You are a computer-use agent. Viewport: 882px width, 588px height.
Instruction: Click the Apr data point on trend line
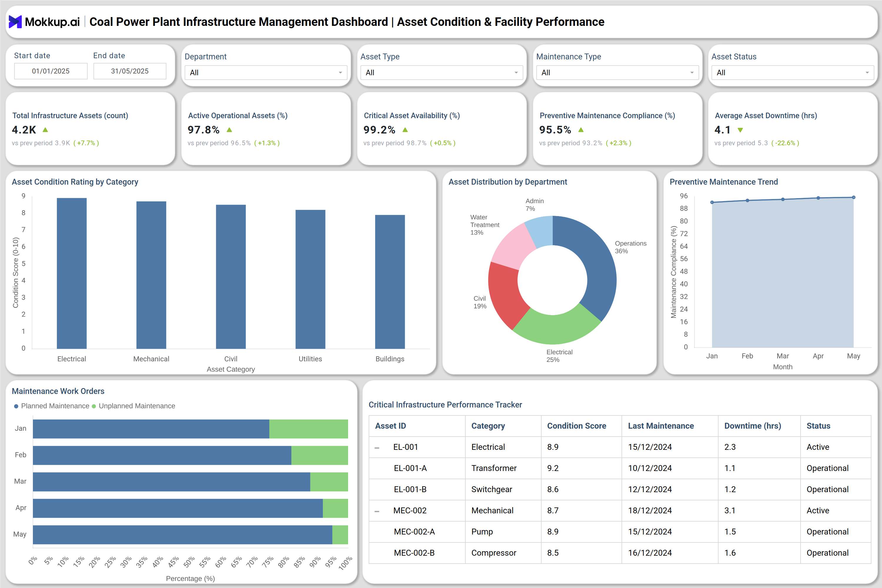click(x=818, y=198)
